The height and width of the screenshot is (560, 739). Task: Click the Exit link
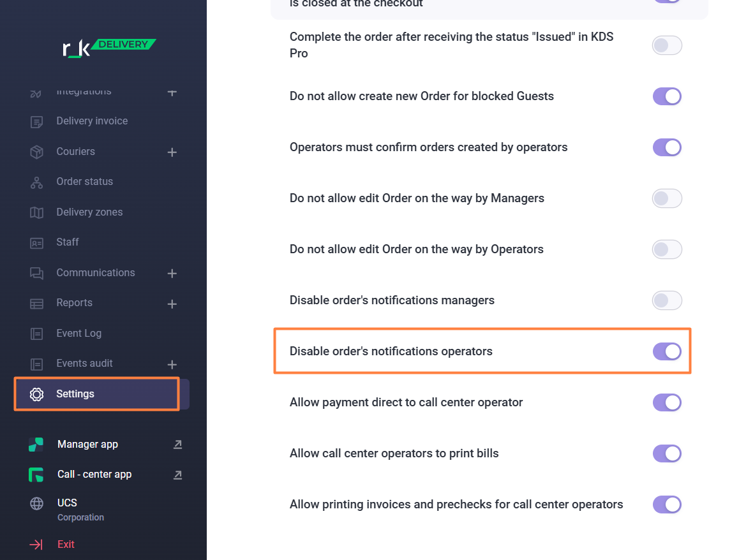pos(66,545)
